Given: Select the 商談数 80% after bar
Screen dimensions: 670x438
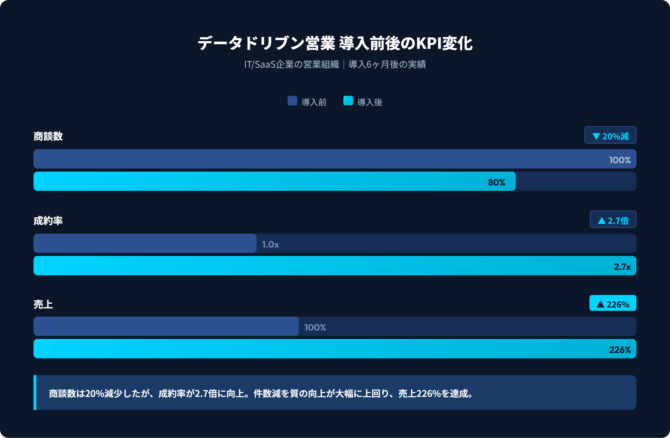Looking at the screenshot, I should pyautogui.click(x=274, y=182).
